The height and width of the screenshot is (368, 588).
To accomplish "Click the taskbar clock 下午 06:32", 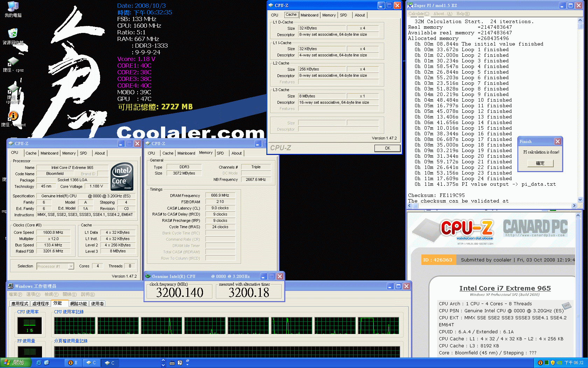I will [574, 363].
